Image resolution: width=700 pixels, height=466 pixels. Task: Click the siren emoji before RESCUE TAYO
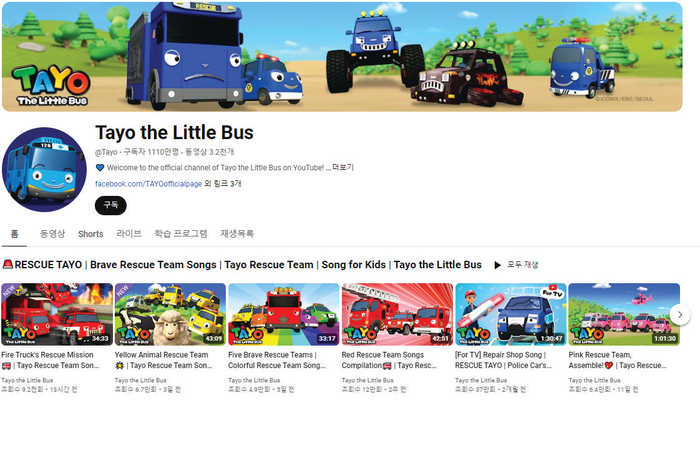pos(8,265)
